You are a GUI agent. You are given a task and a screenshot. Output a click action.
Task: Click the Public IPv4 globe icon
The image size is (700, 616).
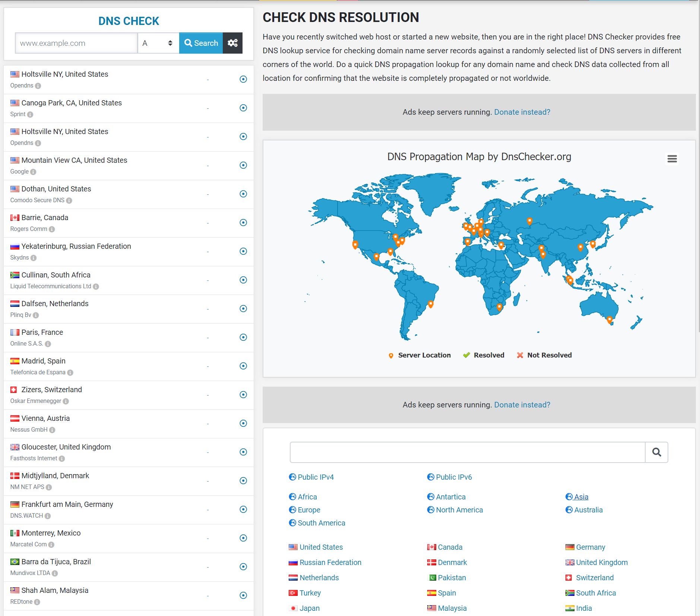(293, 477)
